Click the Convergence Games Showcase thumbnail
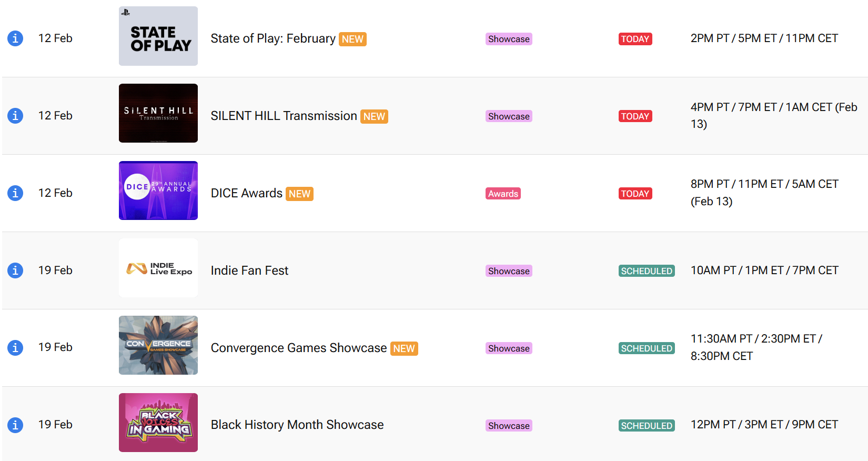This screenshot has width=868, height=461. coord(158,345)
